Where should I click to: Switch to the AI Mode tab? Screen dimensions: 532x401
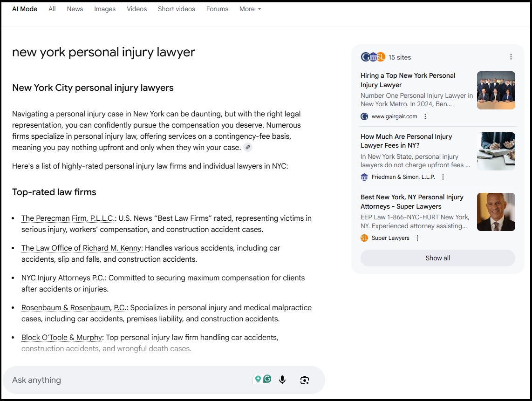click(25, 9)
